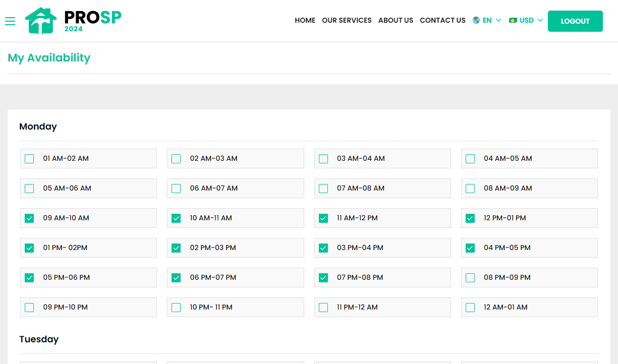Select the 08 AM-09 AM time slot
This screenshot has width=618, height=364.
(x=470, y=189)
